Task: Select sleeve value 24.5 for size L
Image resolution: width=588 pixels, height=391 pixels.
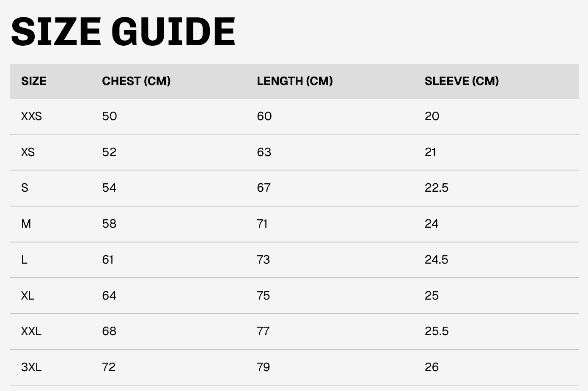Action: (x=437, y=260)
